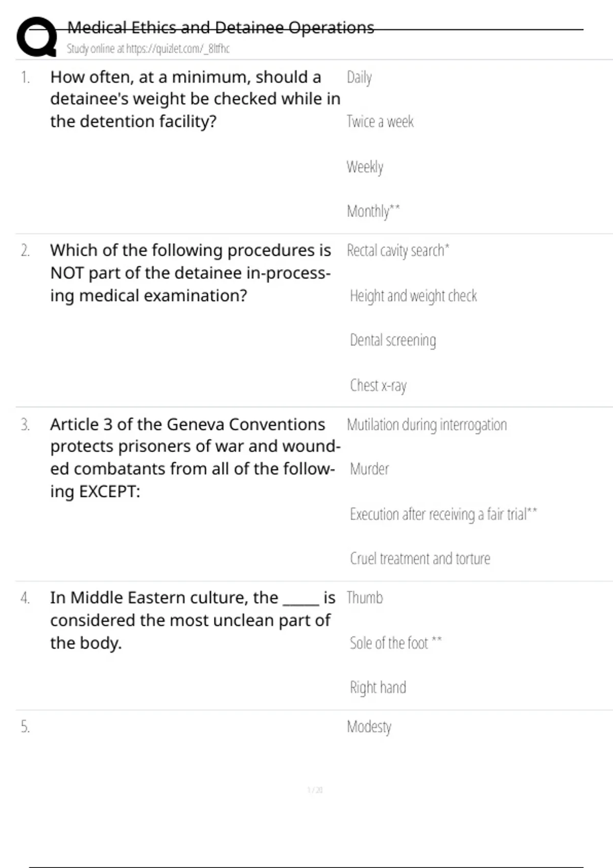613x868 pixels.
Task: Select the "Thumb" answer
Action: [365, 598]
